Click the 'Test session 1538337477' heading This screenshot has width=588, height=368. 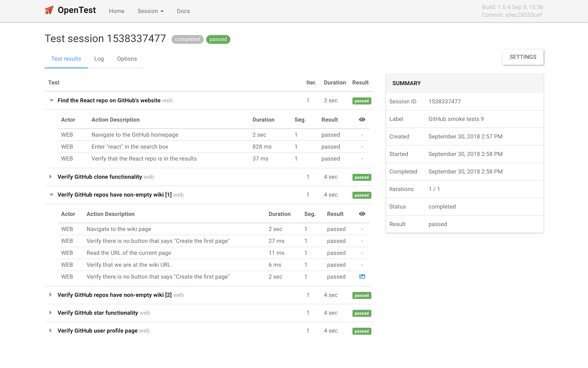[x=105, y=39]
